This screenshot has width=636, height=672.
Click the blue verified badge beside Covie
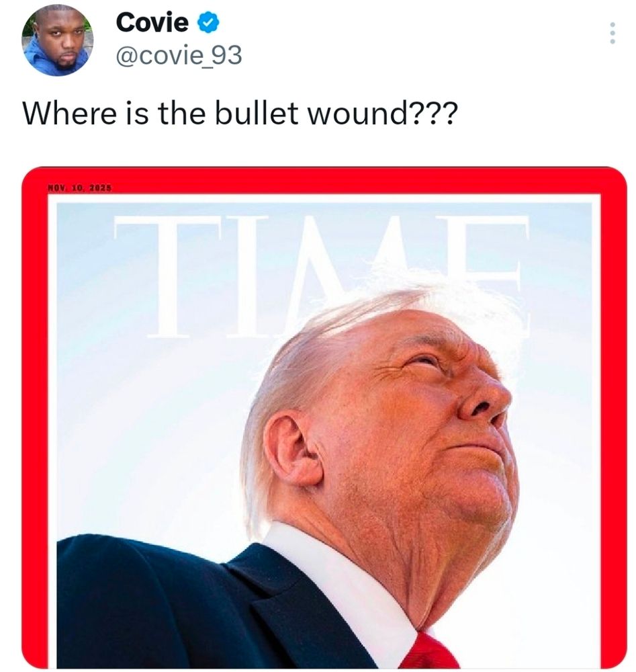pyautogui.click(x=208, y=23)
